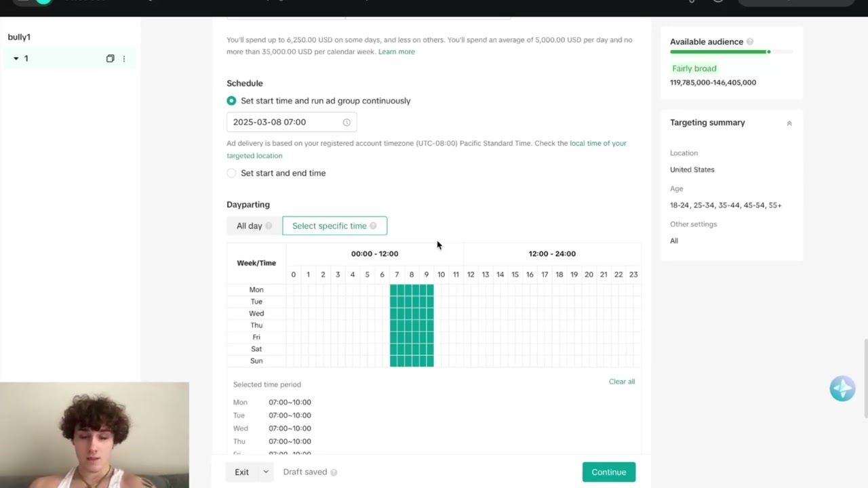Collapse the ad group 1 tree arrow
Image resolution: width=868 pixels, height=488 pixels.
pyautogui.click(x=16, y=58)
